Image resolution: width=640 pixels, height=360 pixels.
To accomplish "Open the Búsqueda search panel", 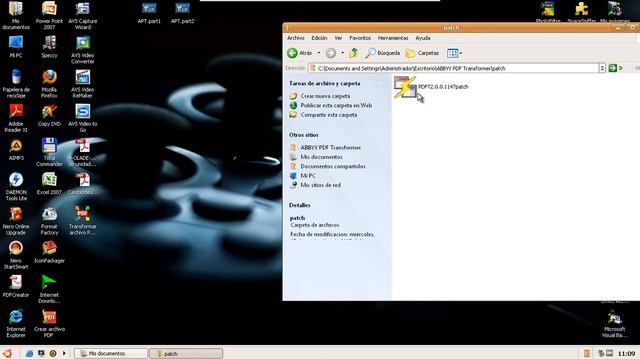I will click(x=382, y=53).
